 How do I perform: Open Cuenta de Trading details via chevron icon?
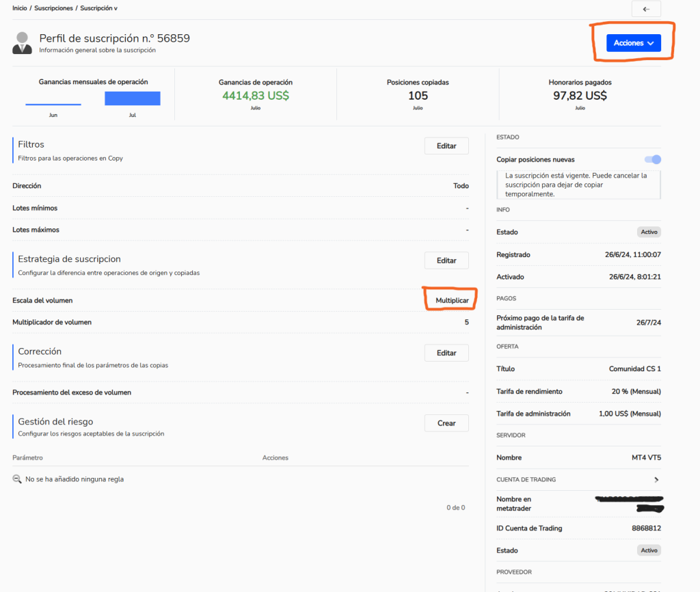(657, 479)
